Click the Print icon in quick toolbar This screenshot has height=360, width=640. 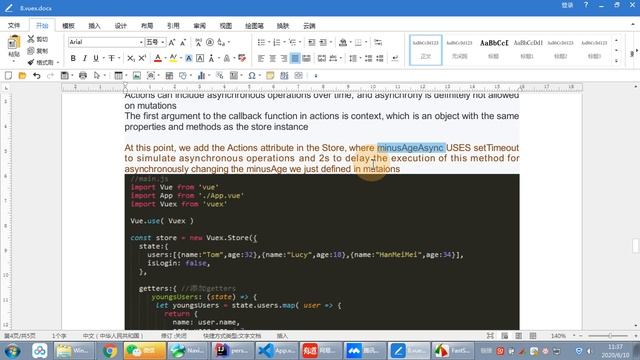[x=83, y=76]
